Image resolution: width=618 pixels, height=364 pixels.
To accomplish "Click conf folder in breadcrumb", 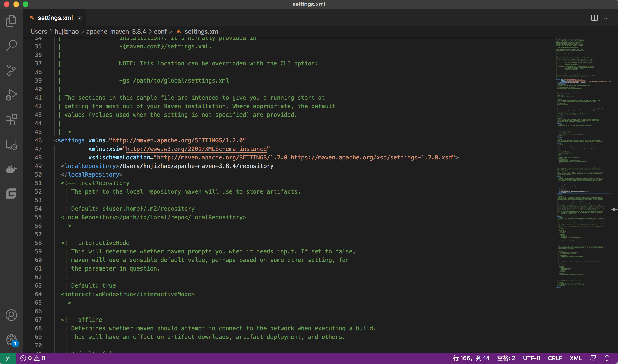I will pyautogui.click(x=160, y=32).
